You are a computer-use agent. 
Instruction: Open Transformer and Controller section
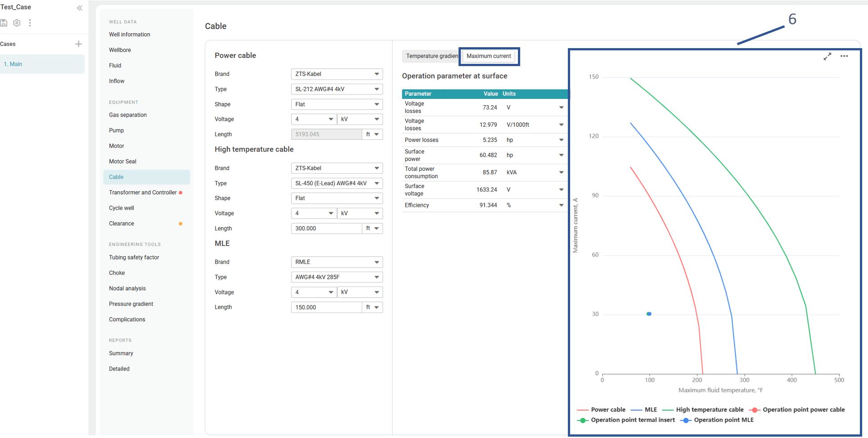(x=143, y=192)
